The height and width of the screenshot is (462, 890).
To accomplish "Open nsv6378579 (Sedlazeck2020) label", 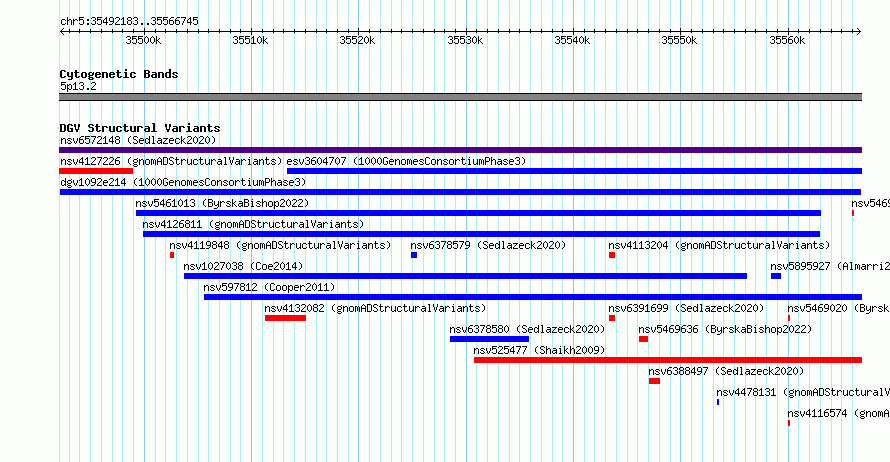I will coord(488,245).
